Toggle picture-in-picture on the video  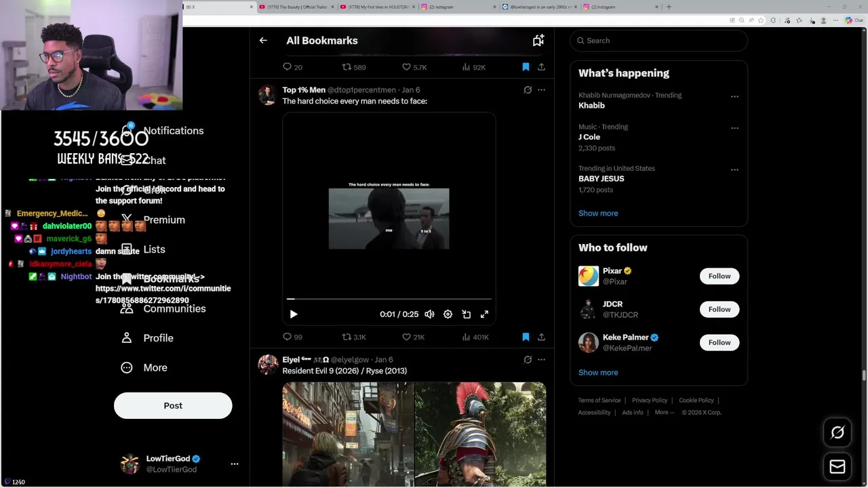pyautogui.click(x=466, y=314)
